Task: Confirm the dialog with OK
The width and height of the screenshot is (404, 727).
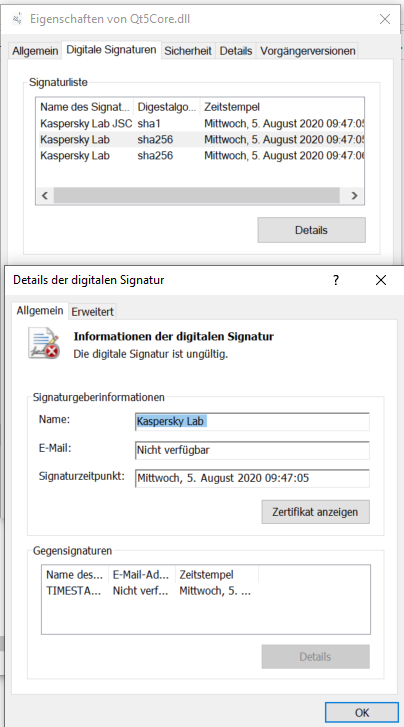Action: point(361,712)
